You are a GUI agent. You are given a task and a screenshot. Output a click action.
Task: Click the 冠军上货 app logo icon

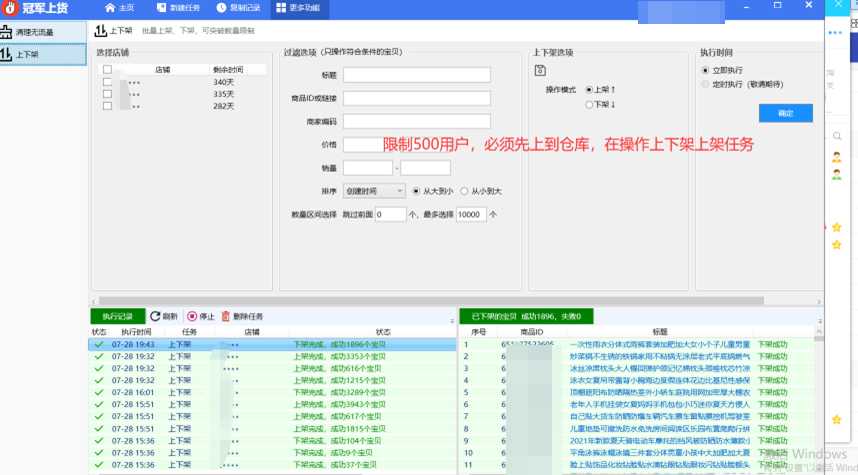pos(11,8)
